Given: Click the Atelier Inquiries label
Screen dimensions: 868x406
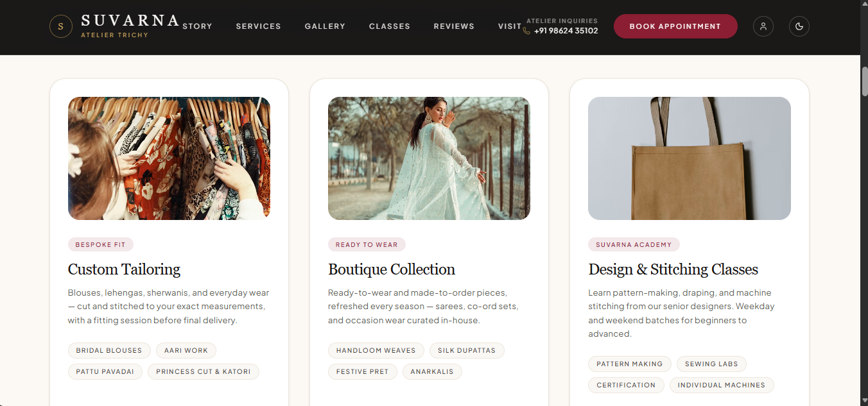Looking at the screenshot, I should point(562,21).
